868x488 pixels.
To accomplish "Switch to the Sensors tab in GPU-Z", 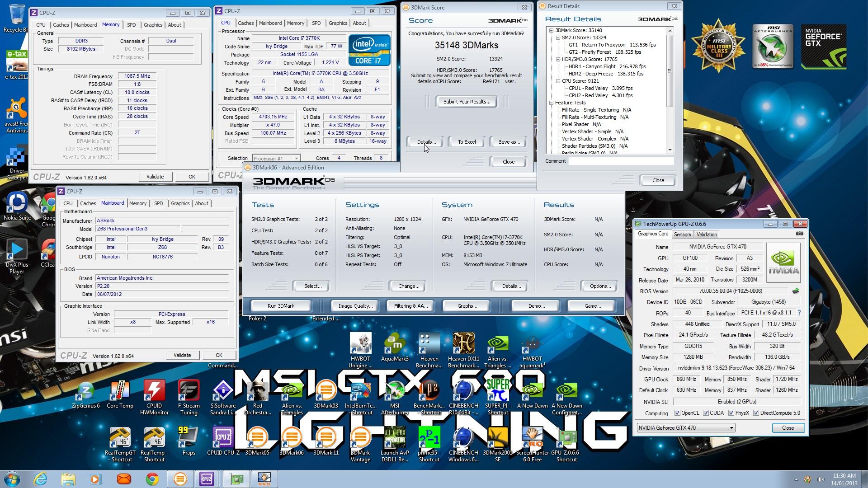I will coord(682,235).
